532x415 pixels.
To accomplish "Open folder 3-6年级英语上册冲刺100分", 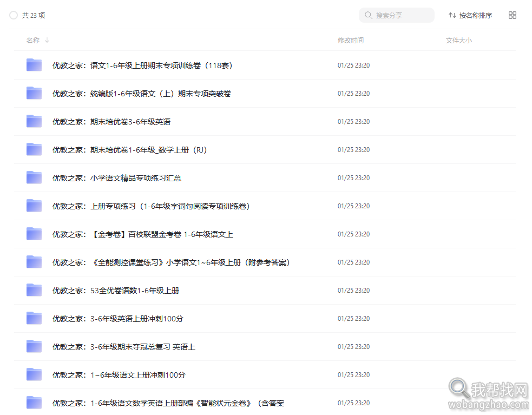I will click(118, 319).
